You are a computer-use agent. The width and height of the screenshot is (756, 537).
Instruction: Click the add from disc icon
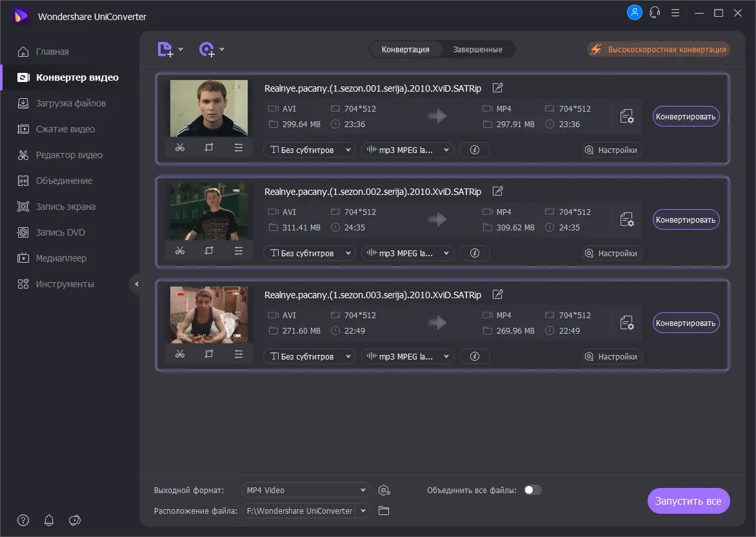pyautogui.click(x=207, y=49)
